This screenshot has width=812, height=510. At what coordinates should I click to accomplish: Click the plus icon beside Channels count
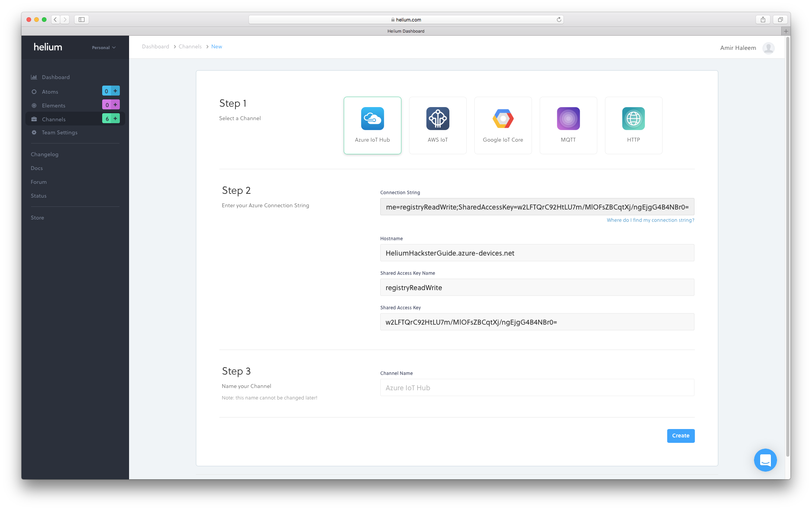pyautogui.click(x=115, y=119)
